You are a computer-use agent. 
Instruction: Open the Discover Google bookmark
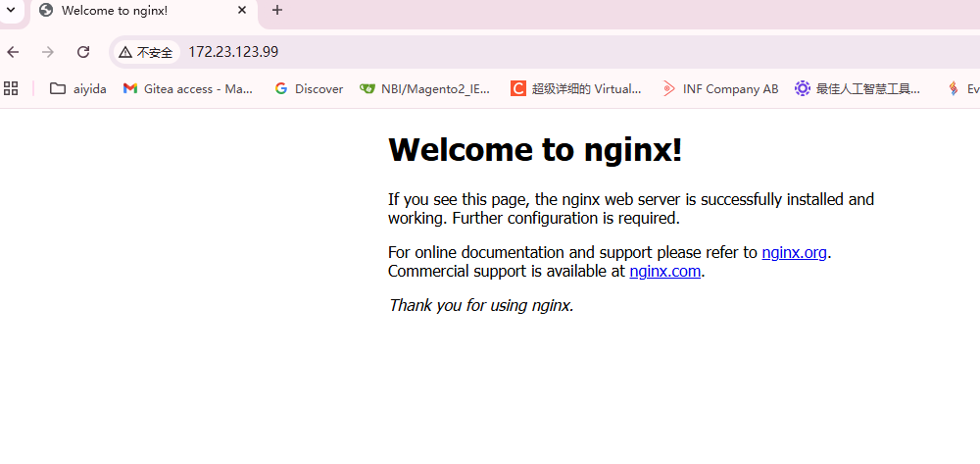tap(310, 89)
